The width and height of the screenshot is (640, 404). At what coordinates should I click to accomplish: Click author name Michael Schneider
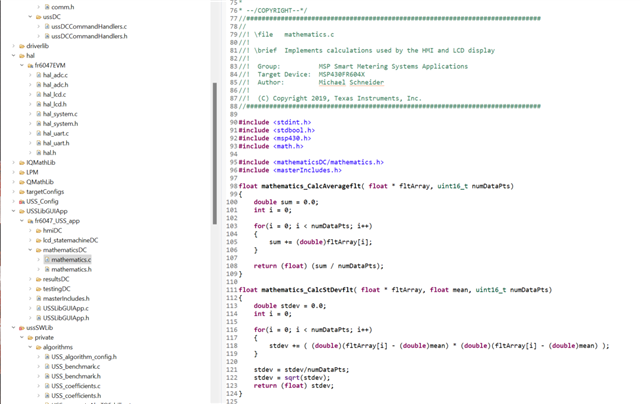(351, 82)
